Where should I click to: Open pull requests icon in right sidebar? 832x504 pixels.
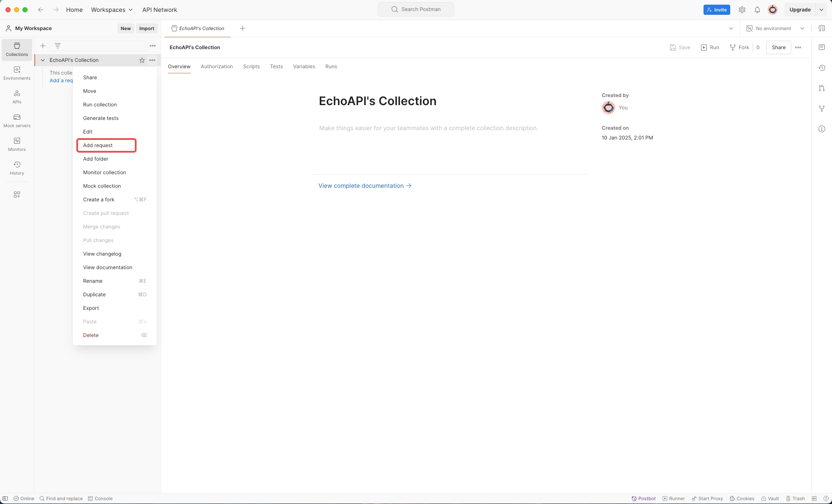click(x=822, y=88)
